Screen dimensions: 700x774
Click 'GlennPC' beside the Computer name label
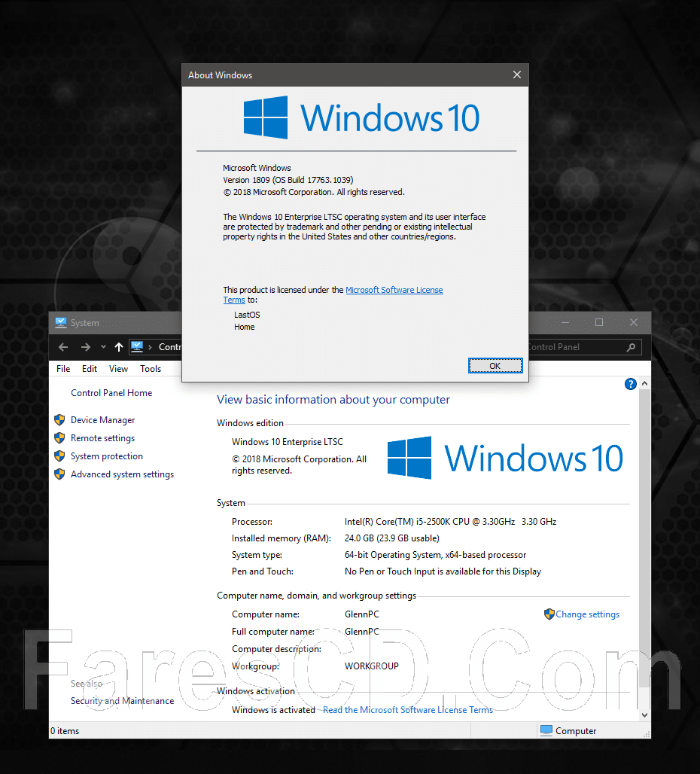coord(361,614)
